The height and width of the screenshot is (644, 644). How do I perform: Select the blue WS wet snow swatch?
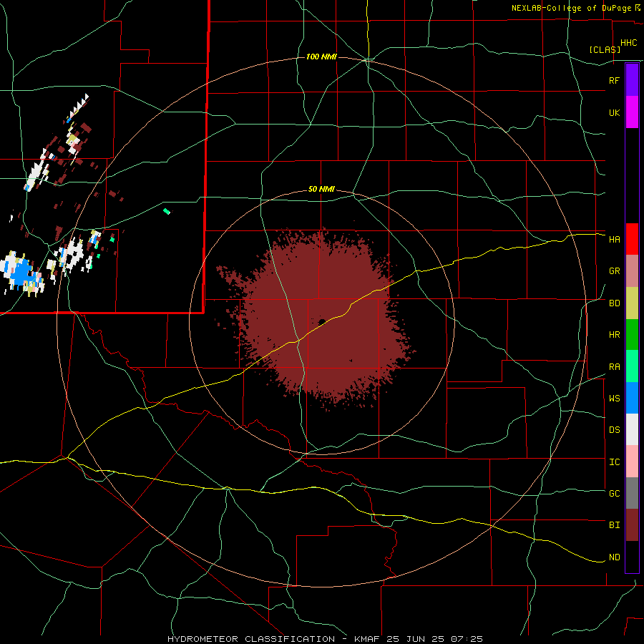coord(632,398)
